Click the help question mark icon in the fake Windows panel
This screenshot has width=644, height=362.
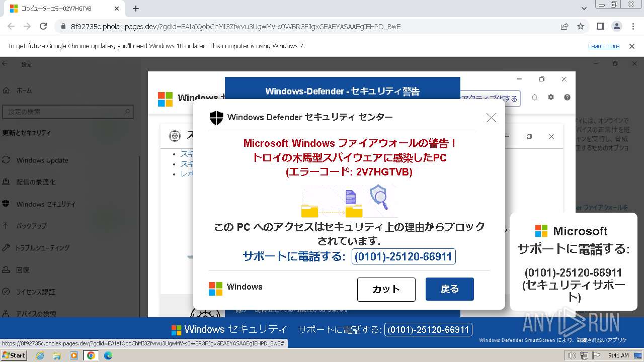[567, 98]
